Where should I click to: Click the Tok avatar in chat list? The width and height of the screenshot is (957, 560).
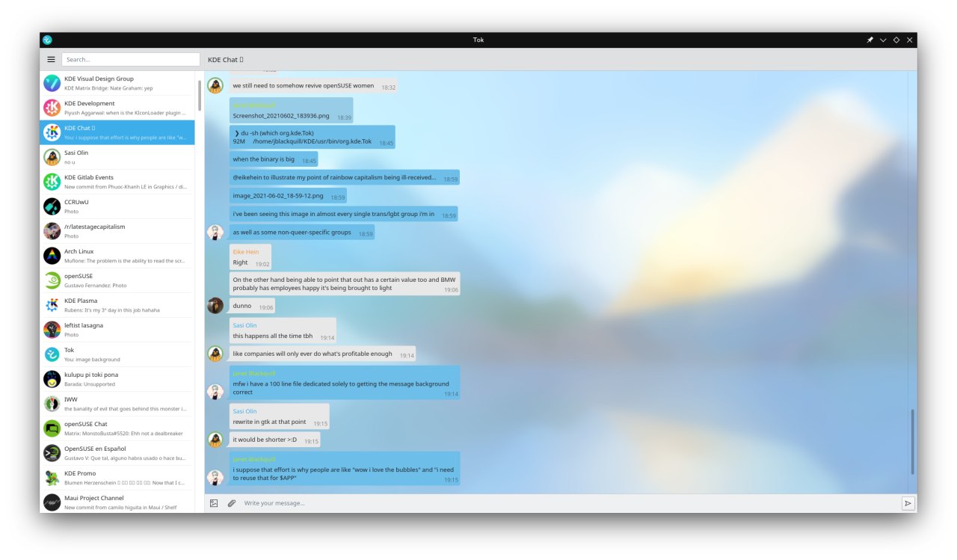pyautogui.click(x=52, y=354)
